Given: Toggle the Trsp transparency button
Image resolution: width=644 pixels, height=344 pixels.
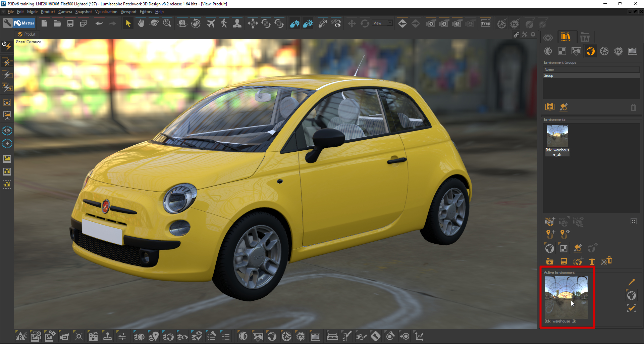Looking at the screenshot, I should pyautogui.click(x=485, y=23).
